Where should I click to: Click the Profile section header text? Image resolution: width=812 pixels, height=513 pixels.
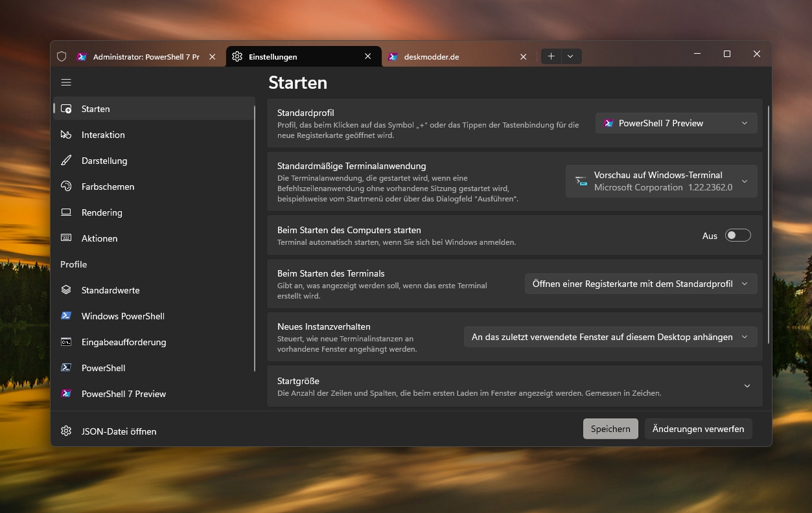(73, 264)
